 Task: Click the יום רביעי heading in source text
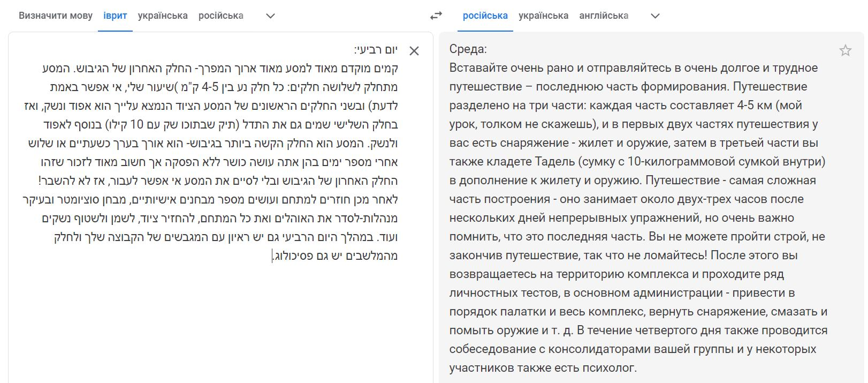[376, 49]
